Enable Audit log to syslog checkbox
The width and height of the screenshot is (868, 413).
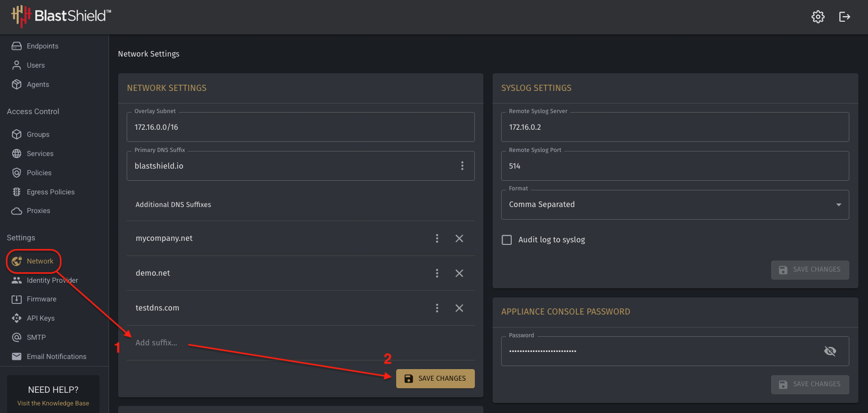point(507,240)
